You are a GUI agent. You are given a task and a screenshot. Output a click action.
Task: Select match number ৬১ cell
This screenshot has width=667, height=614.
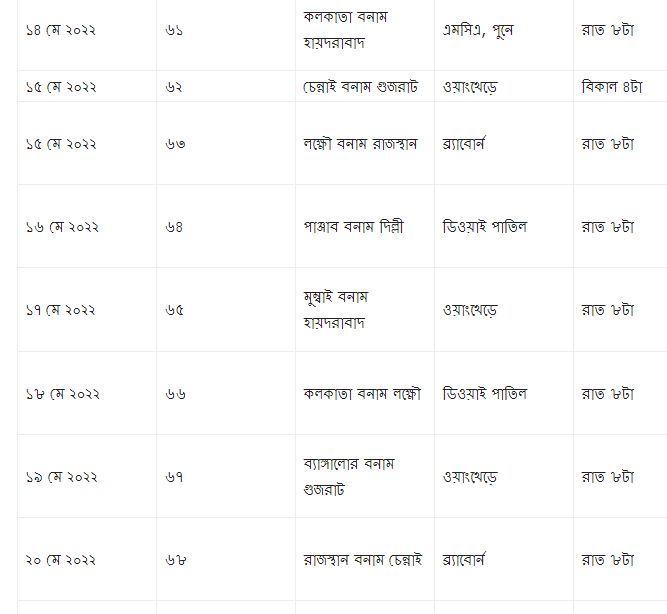[x=175, y=31]
